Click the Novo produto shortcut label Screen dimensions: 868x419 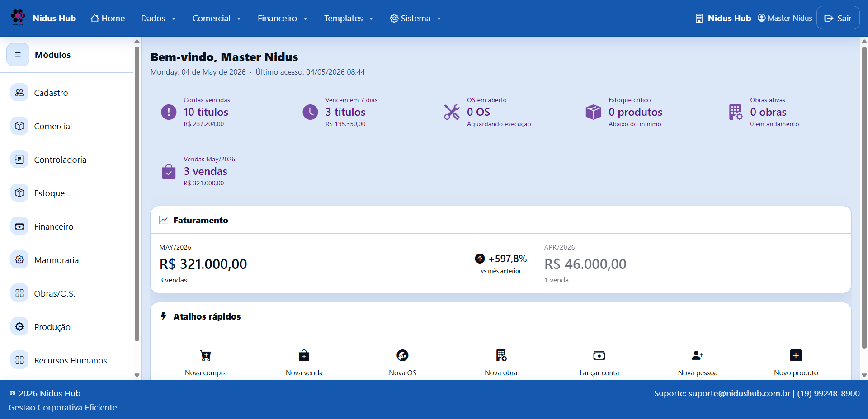click(x=796, y=373)
